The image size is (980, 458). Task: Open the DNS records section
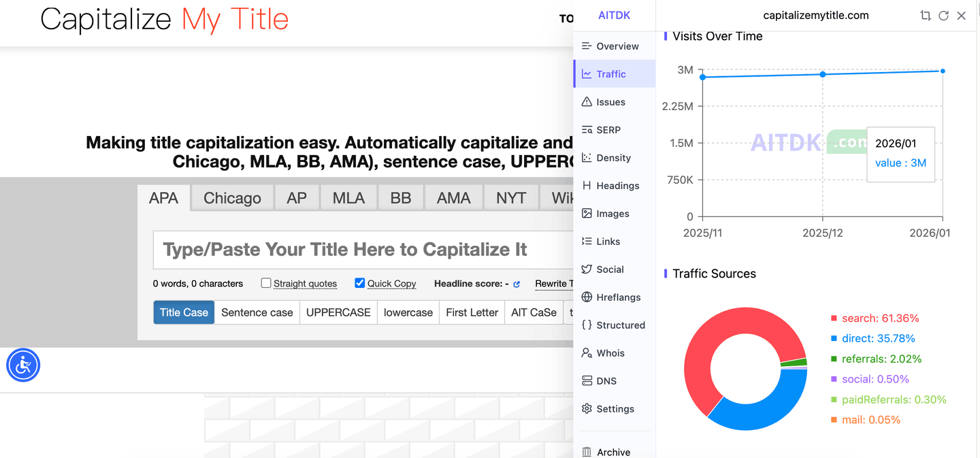[x=606, y=381]
